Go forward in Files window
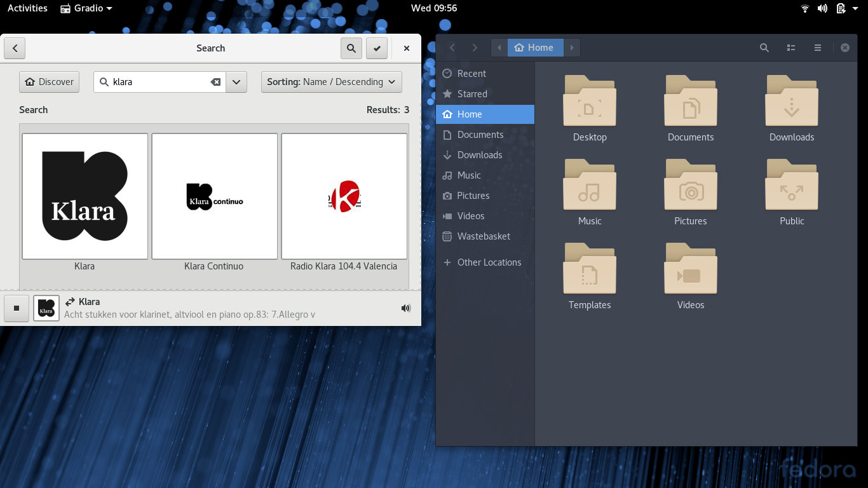The height and width of the screenshot is (488, 868). [x=475, y=48]
